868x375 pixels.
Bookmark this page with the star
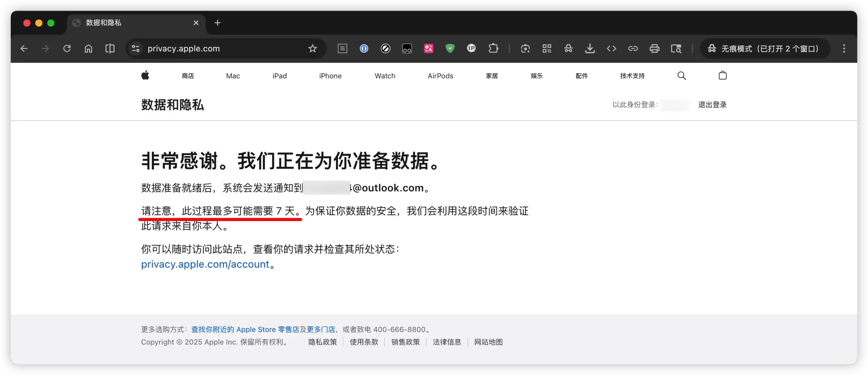[313, 49]
